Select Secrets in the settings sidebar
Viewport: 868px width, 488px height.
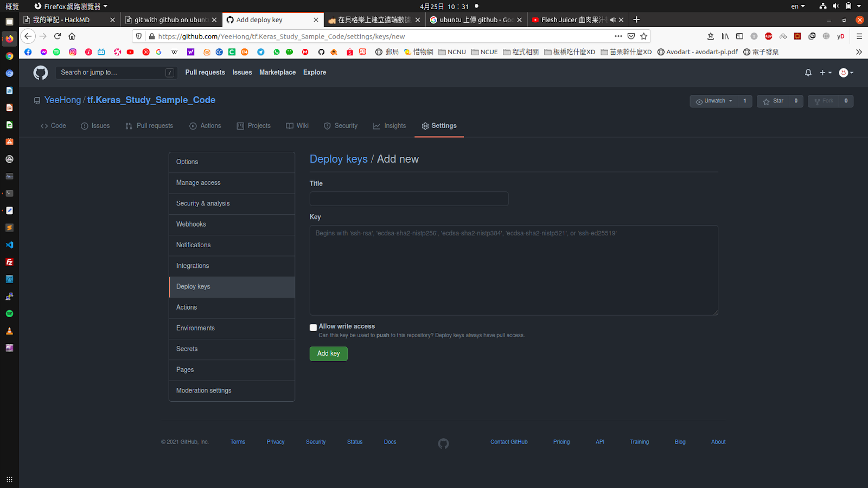point(232,349)
